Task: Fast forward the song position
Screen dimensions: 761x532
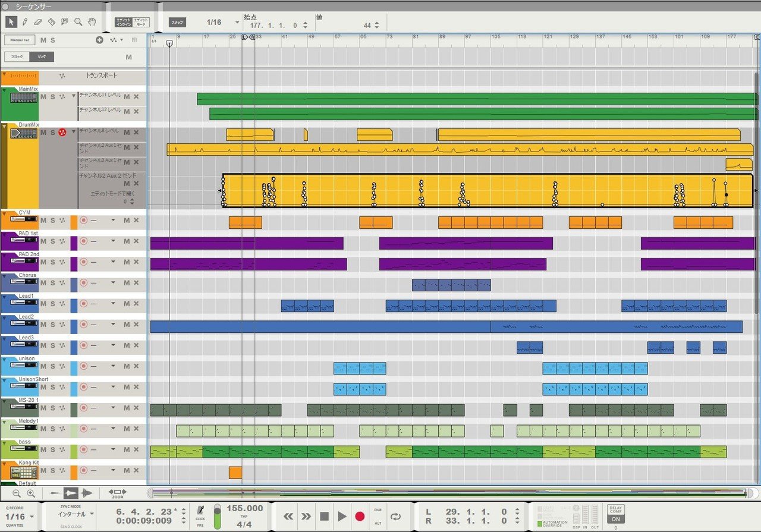Action: tap(306, 516)
